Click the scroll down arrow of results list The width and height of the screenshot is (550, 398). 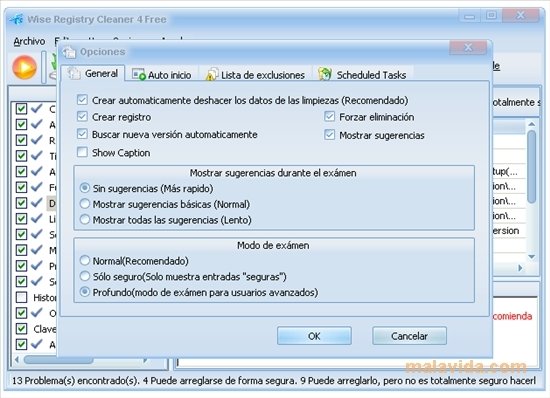(532, 257)
